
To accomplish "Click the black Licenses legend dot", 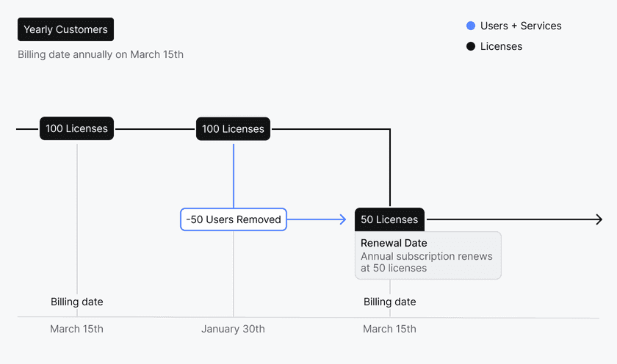I will click(471, 46).
